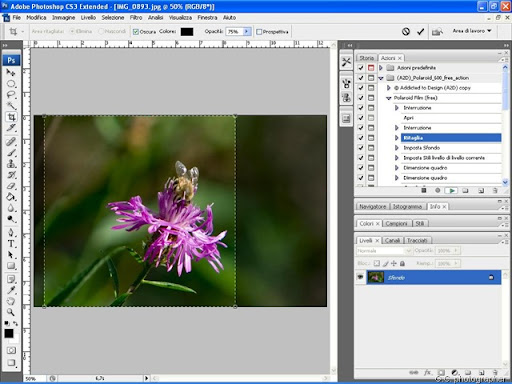Viewport: 512px width, 384px height.
Task: Switch to the Storia tab
Action: [367, 58]
